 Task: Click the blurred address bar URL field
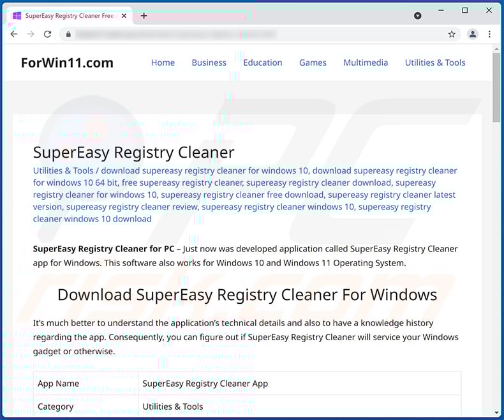[255, 34]
